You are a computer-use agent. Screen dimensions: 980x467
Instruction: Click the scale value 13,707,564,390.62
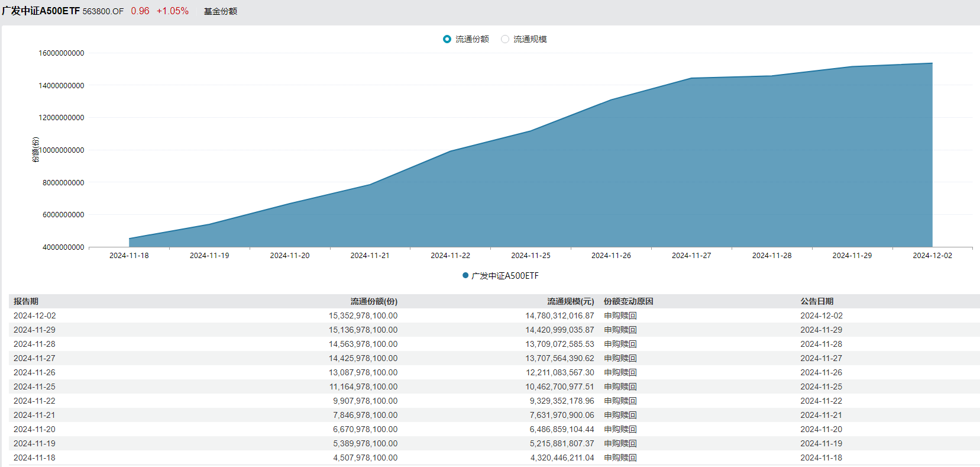560,358
